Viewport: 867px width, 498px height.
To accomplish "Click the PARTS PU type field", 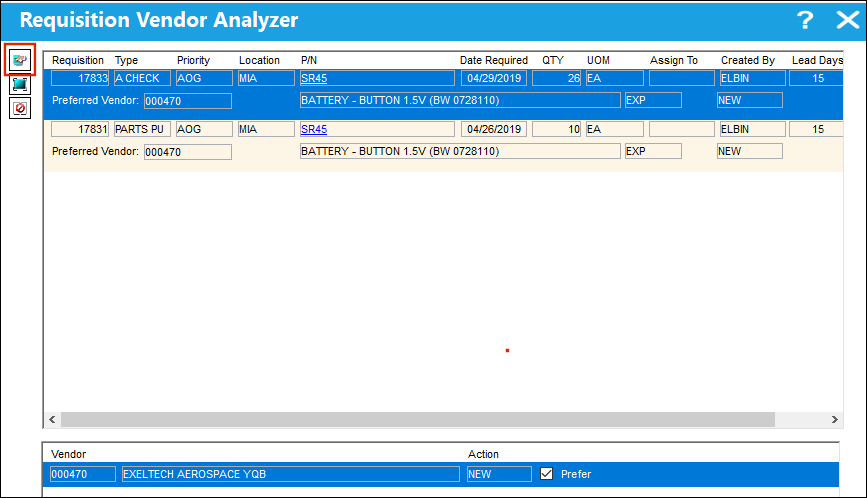I will coord(142,129).
